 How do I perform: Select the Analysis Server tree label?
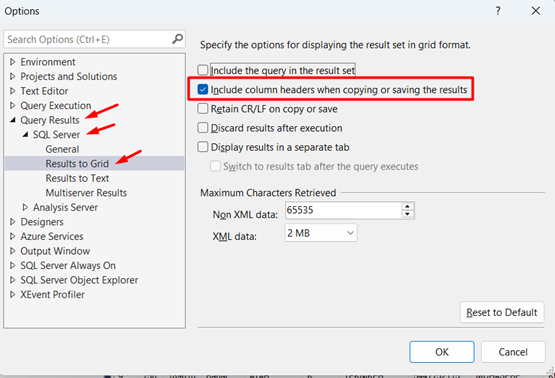point(65,207)
